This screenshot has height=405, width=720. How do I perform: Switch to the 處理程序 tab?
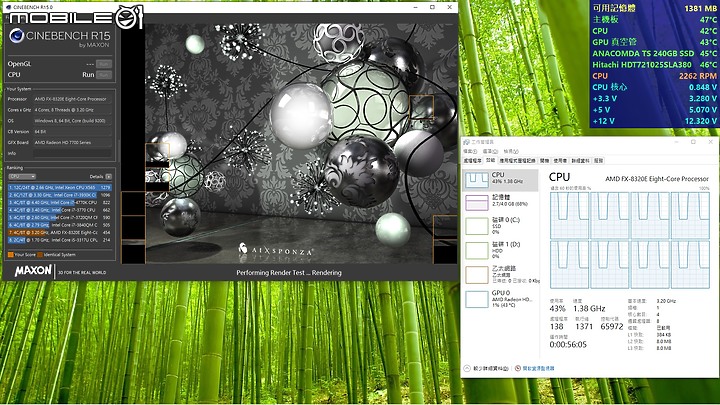tap(472, 161)
